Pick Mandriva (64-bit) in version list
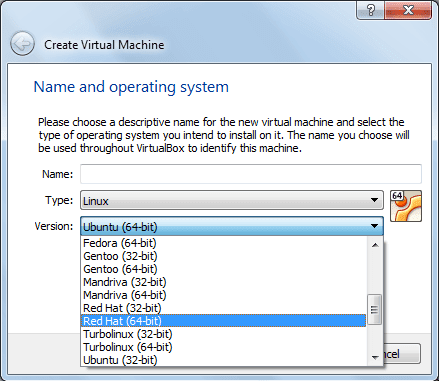Screen dimensions: 439x381 pos(223,295)
